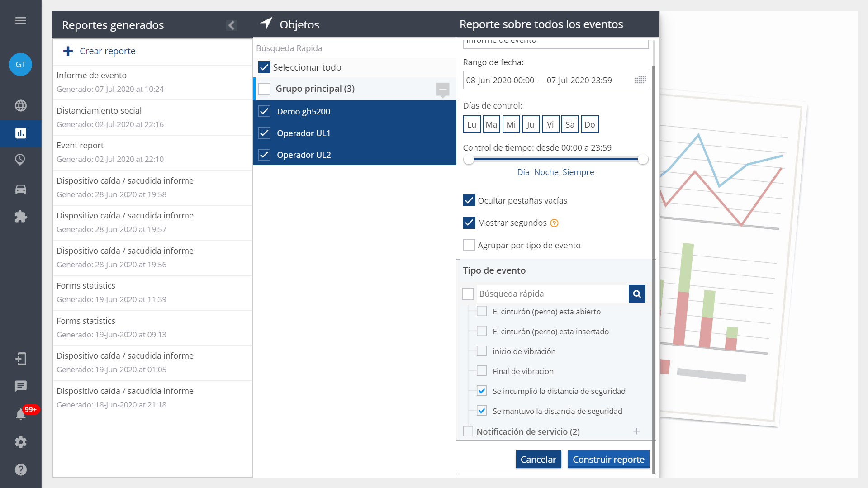Image resolution: width=868 pixels, height=488 pixels.
Task: Check inicio de vibración event
Action: pyautogui.click(x=482, y=351)
